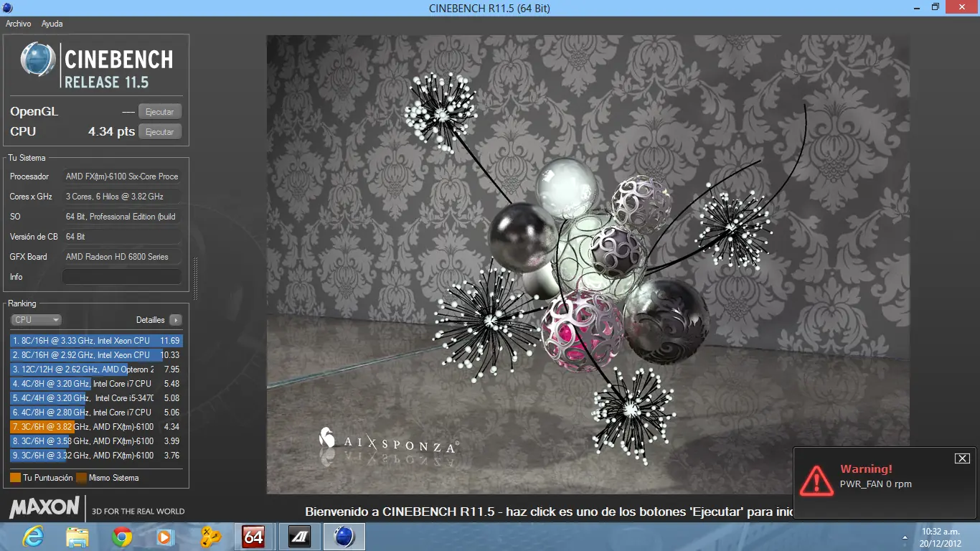The image size is (980, 551).
Task: Select highlighted ranking row 7 at 3.82 GHz
Action: (96, 427)
